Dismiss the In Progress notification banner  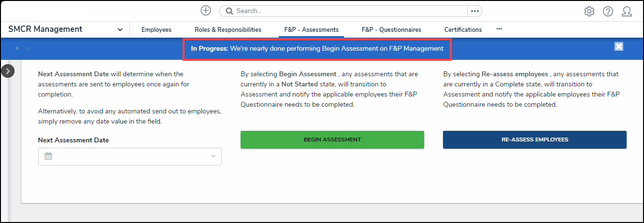pos(619,46)
